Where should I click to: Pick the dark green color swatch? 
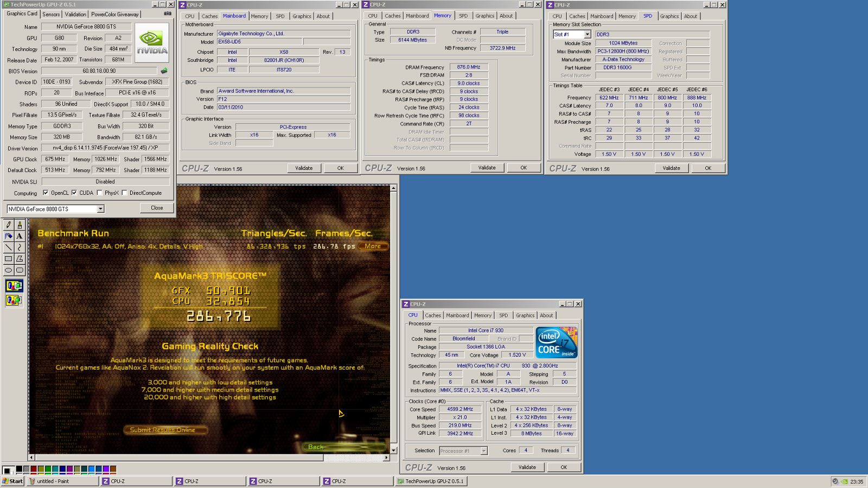click(48, 468)
